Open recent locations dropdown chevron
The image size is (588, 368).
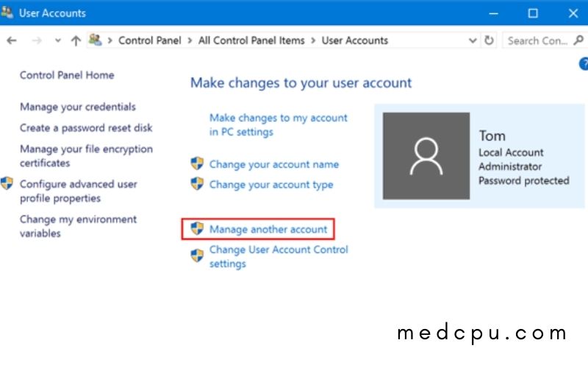pos(58,40)
